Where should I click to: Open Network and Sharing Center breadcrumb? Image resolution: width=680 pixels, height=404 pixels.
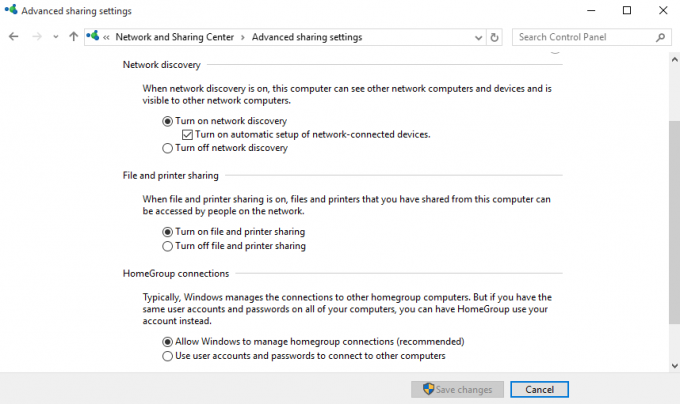pos(174,37)
